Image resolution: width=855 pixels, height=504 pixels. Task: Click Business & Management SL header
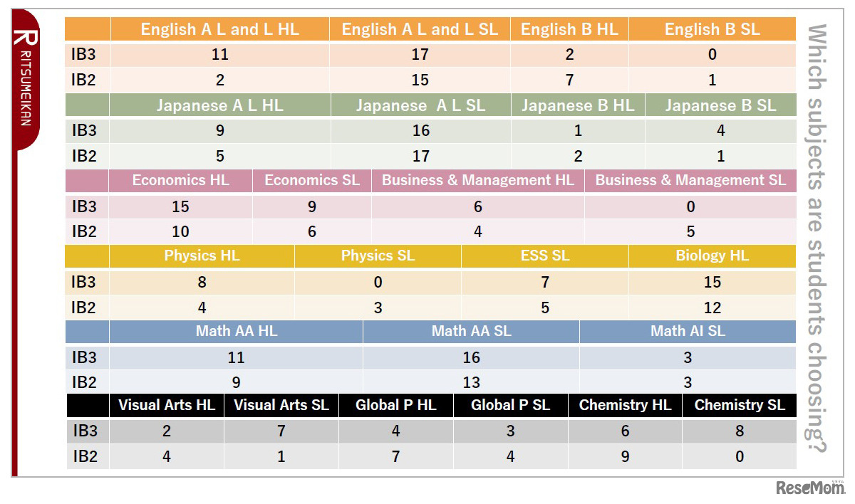point(690,180)
